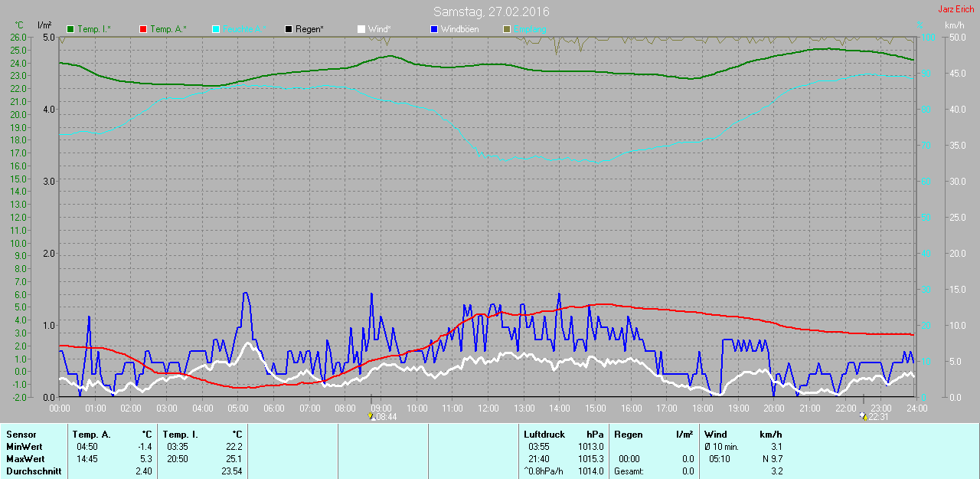
Task: Click the olive legend color square
Action: [506, 29]
